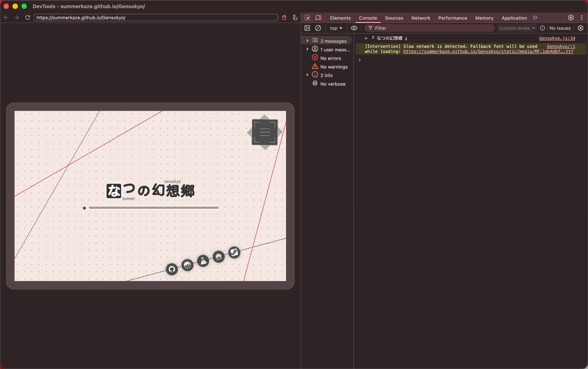The height and width of the screenshot is (369, 588).
Task: Open the MF.1de4dbf….ttf font URL link
Action: coord(488,51)
